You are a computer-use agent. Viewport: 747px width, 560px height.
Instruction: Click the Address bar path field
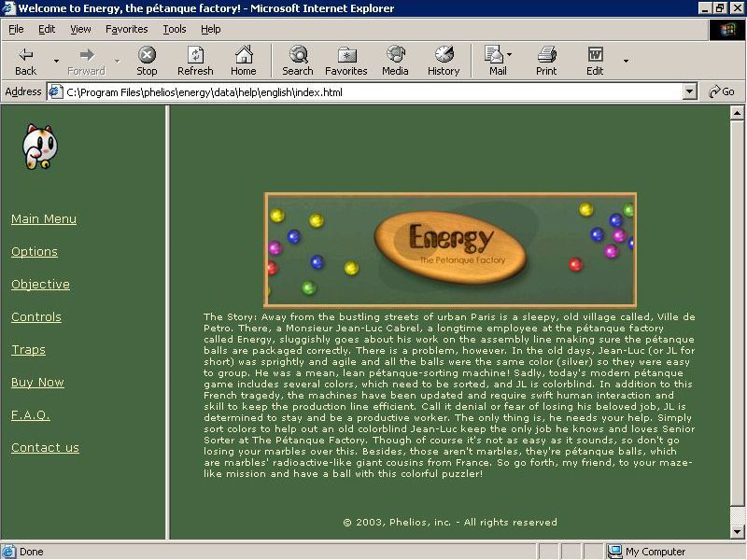(x=372, y=91)
